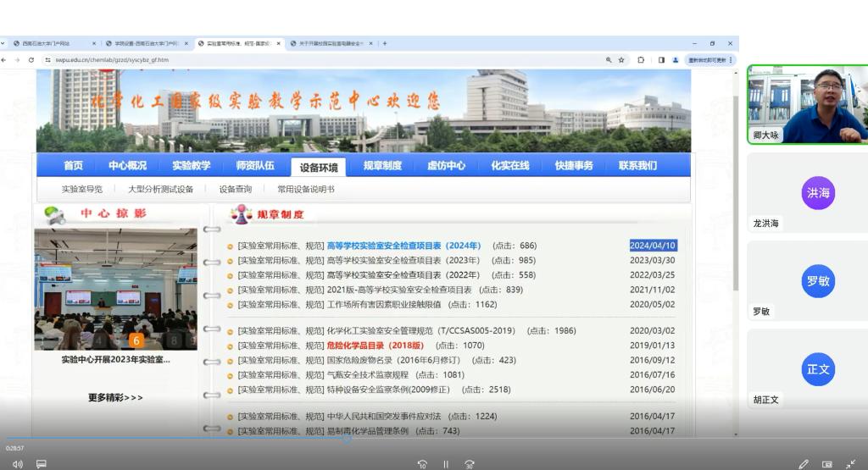Bookmark page with the star icon
The width and height of the screenshot is (868, 470).
tap(621, 60)
